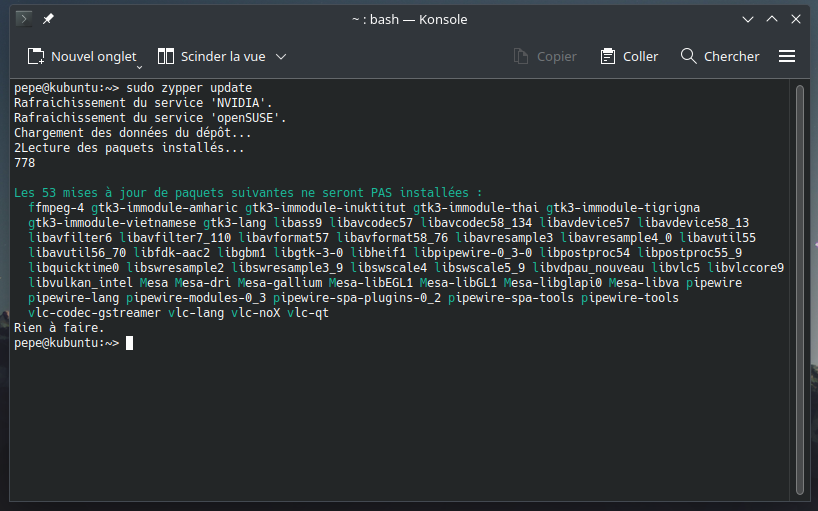
Task: Click package 'libgtk-3-0'
Action: click(x=308, y=253)
